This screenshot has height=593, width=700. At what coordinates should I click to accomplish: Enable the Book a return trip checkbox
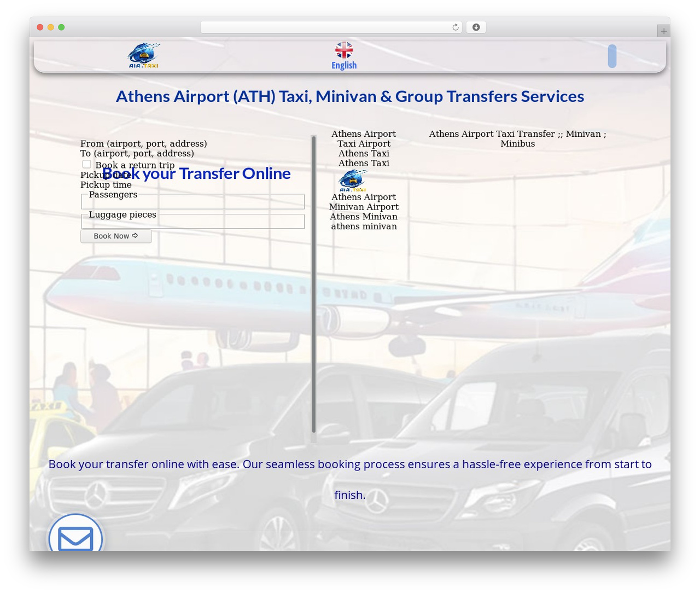(86, 164)
